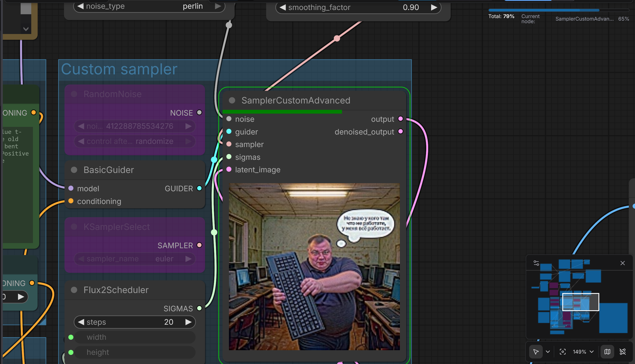This screenshot has width=635, height=364.
Task: Toggle link visibility icon
Action: [x=622, y=352]
